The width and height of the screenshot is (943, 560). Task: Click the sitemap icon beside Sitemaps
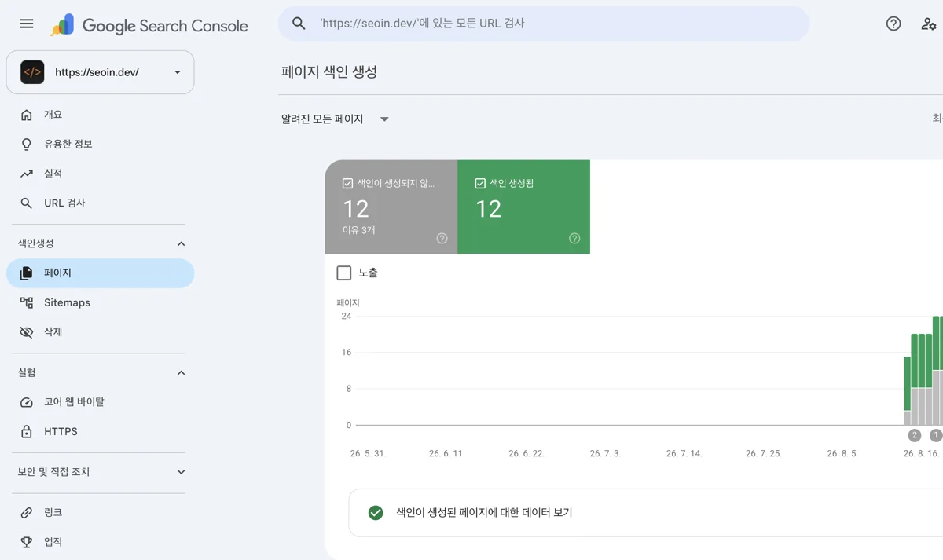27,302
